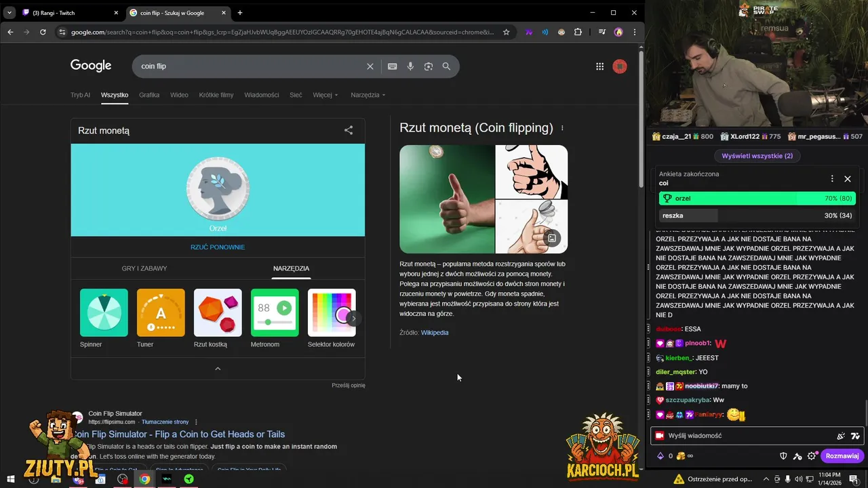
Task: Expand the Narzędzia search tools dropdown
Action: click(368, 95)
